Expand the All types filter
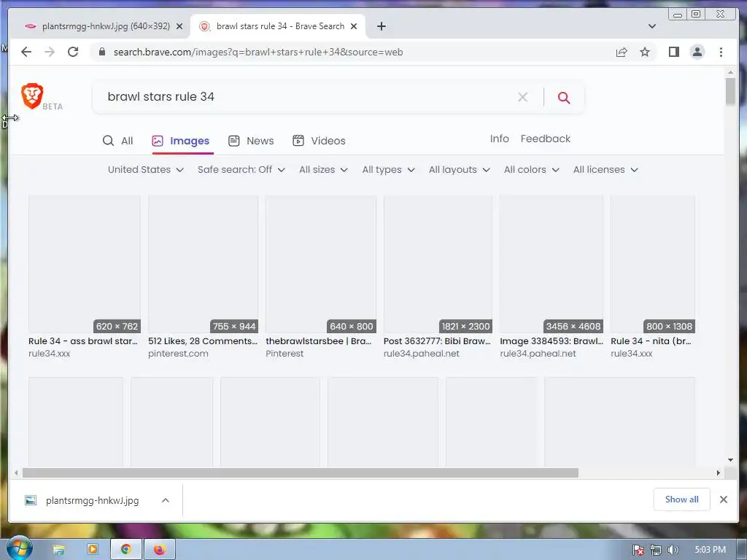747x560 pixels. tap(388, 169)
